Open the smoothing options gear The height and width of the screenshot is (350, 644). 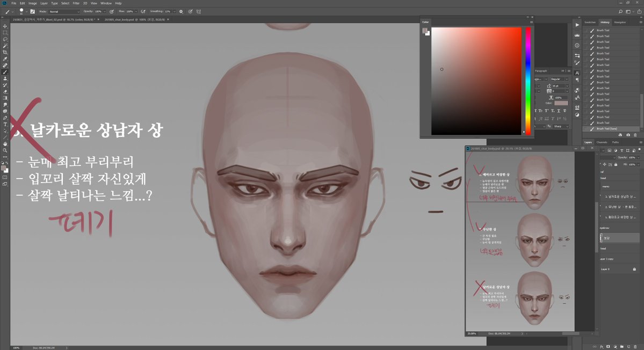coord(181,11)
